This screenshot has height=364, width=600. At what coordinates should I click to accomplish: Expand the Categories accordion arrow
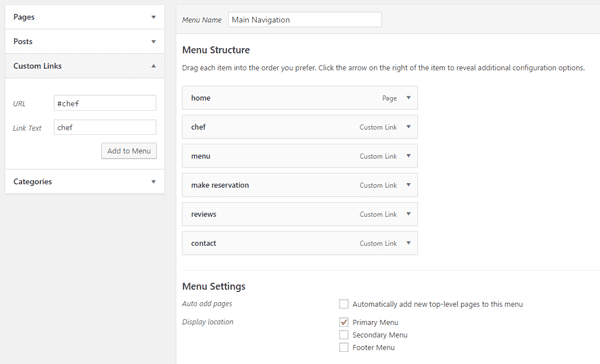[153, 182]
